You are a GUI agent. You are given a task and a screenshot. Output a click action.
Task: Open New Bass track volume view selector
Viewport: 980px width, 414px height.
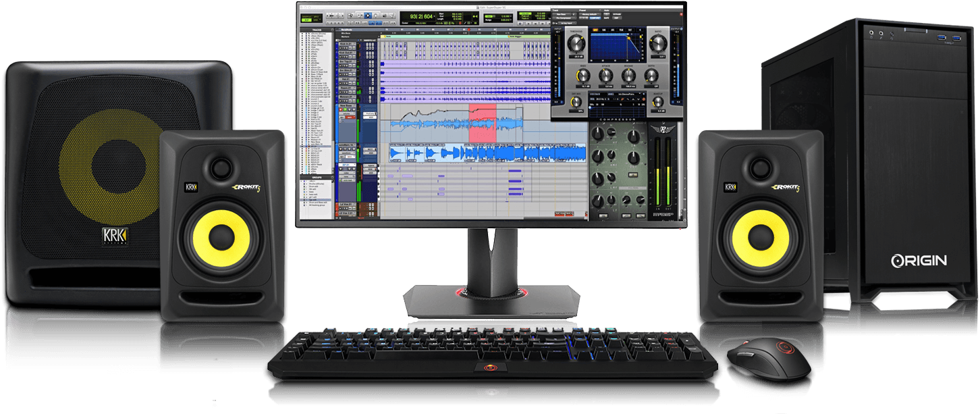coord(347,113)
